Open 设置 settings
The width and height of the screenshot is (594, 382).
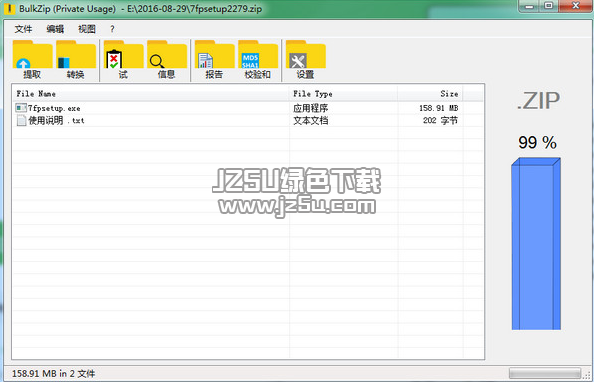[x=306, y=59]
